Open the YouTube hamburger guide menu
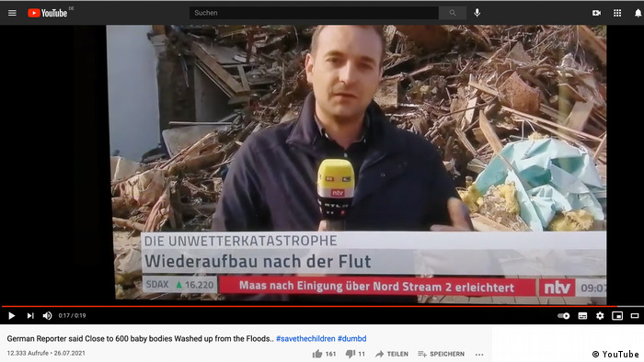The image size is (644, 362). click(x=12, y=13)
